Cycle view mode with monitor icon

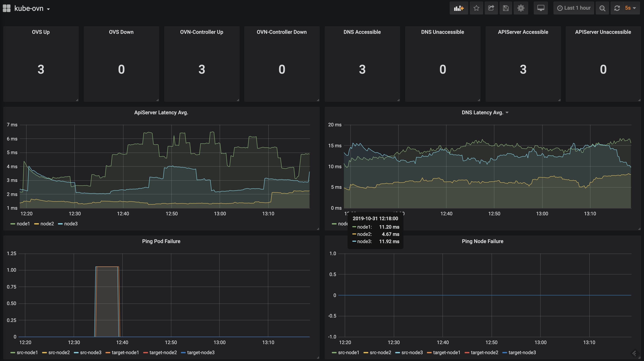pos(541,8)
